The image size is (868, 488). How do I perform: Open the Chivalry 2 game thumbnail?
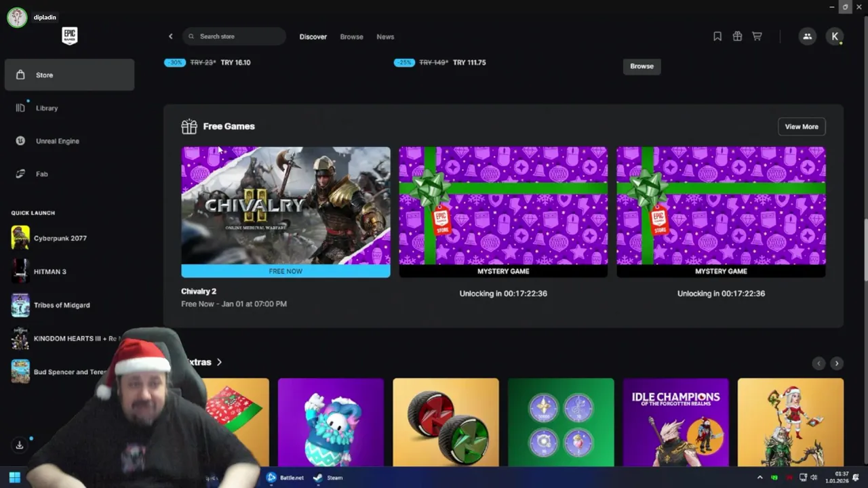point(285,205)
